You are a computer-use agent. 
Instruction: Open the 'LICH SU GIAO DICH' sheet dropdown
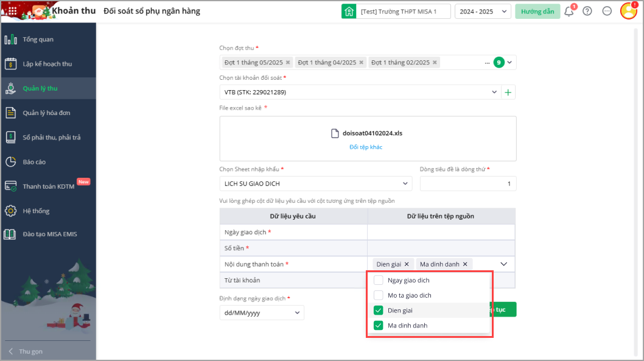coord(315,184)
